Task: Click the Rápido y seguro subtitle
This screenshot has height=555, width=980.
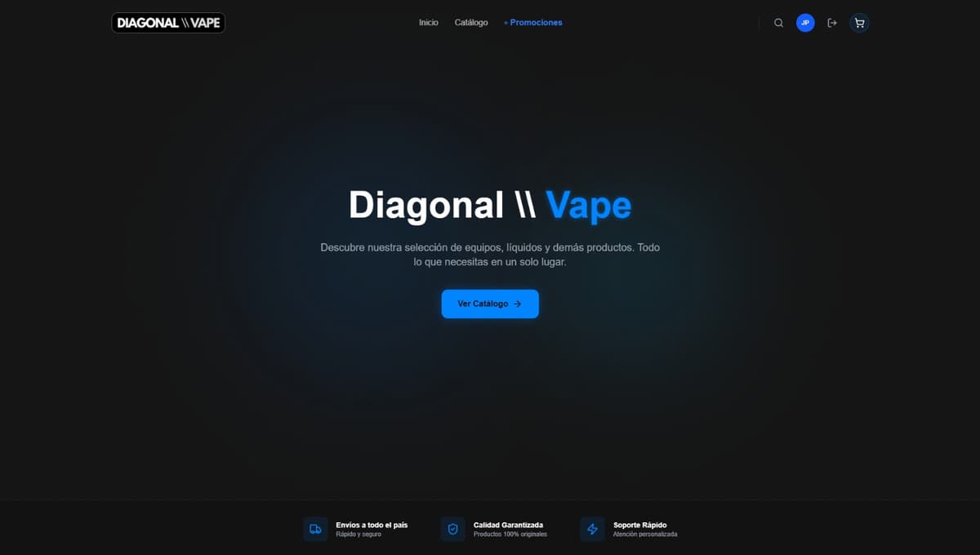Action: [359, 535]
